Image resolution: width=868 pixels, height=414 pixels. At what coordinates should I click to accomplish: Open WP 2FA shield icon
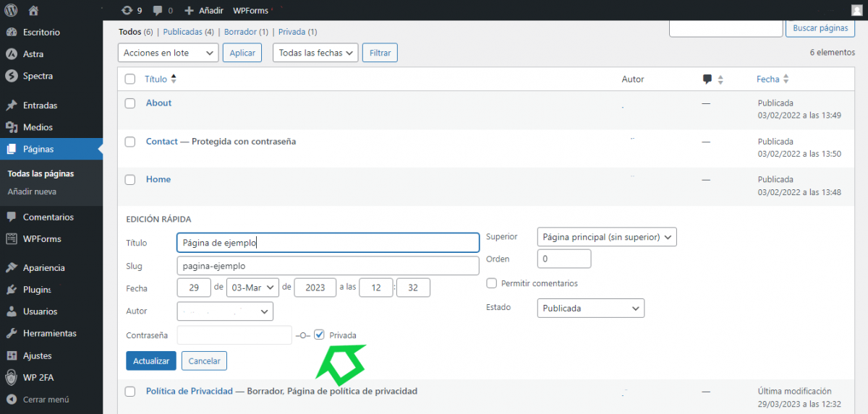point(11,377)
